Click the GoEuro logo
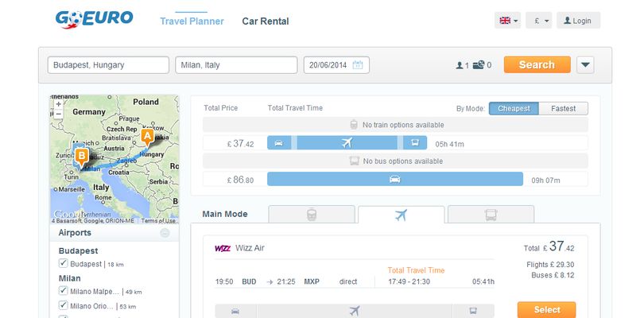 (94, 19)
